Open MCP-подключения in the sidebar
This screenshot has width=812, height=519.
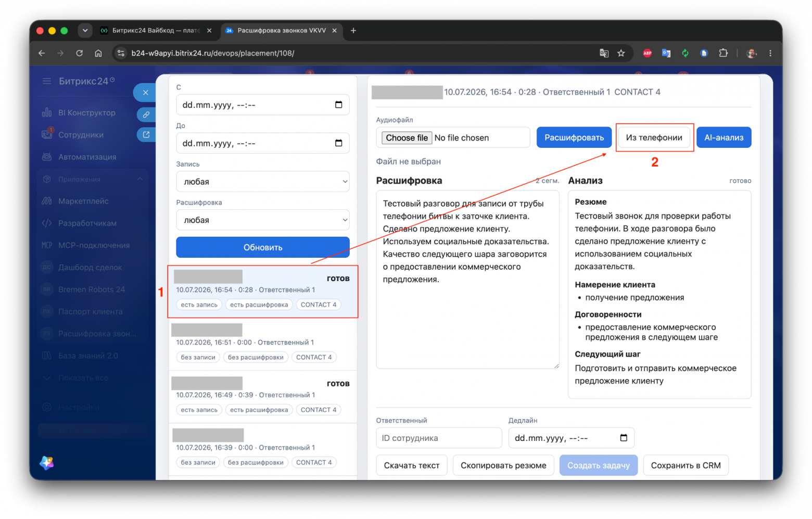point(94,245)
